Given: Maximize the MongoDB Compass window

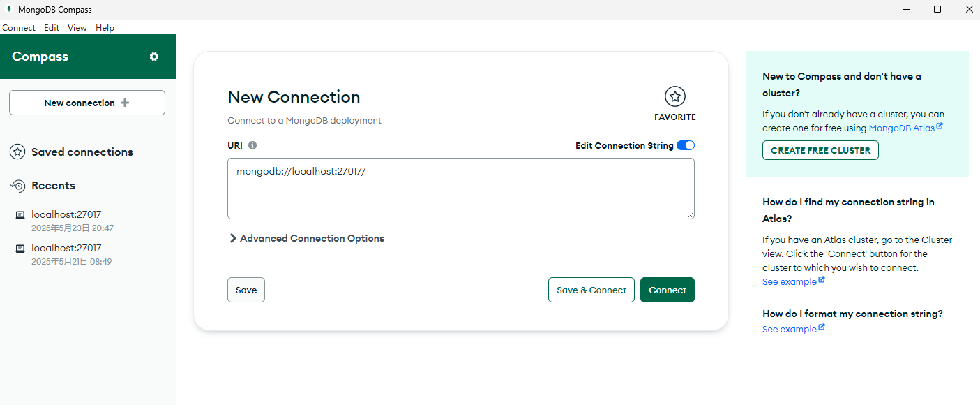Looking at the screenshot, I should coord(937,9).
